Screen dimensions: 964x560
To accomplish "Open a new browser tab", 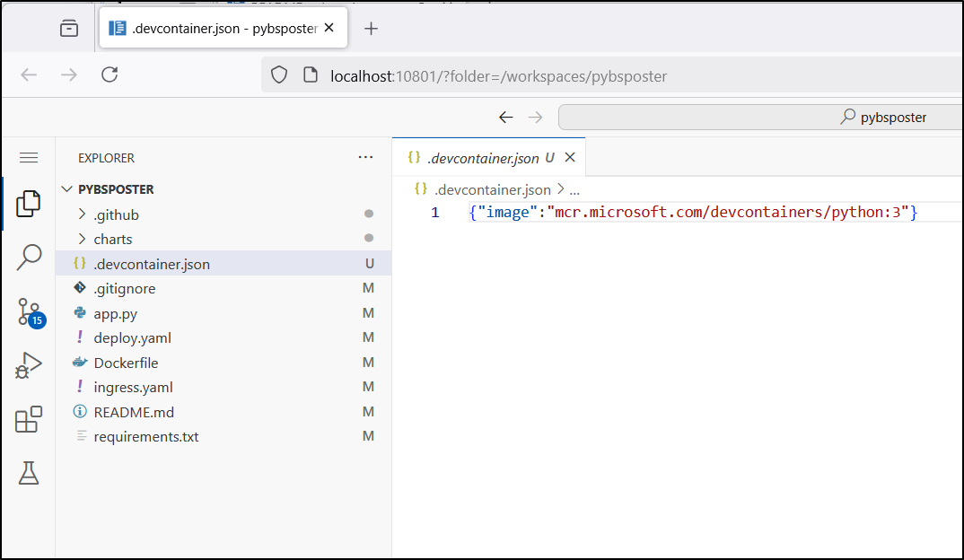I will (371, 29).
